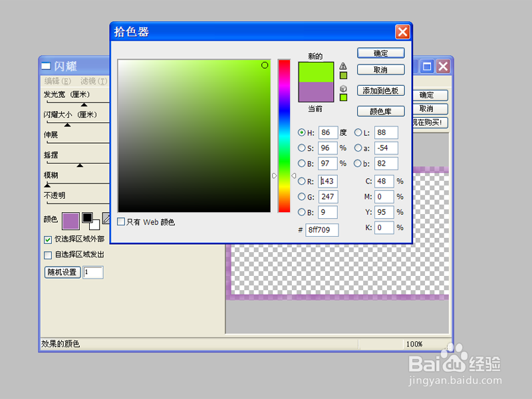Select the L lightness radio button

358,132
